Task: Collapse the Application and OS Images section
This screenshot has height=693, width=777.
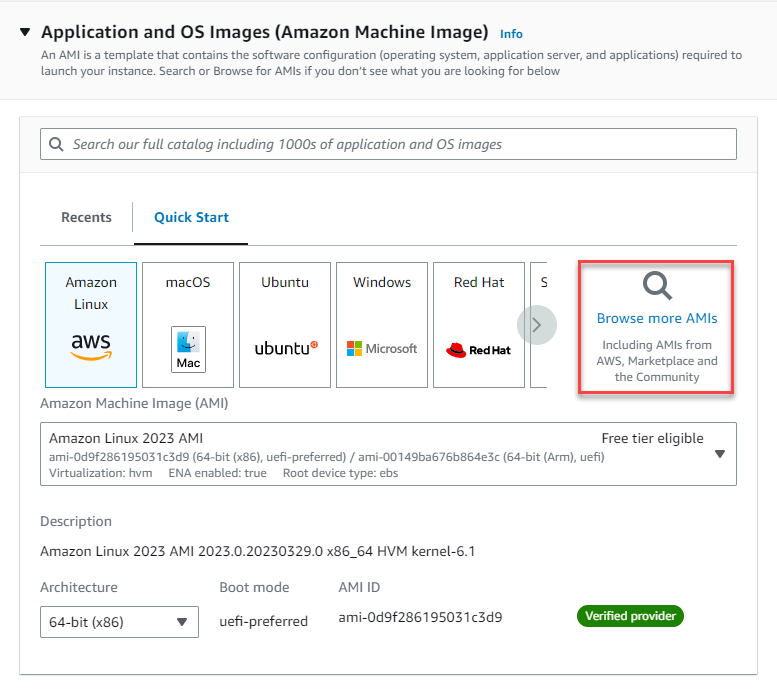Action: click(x=25, y=32)
